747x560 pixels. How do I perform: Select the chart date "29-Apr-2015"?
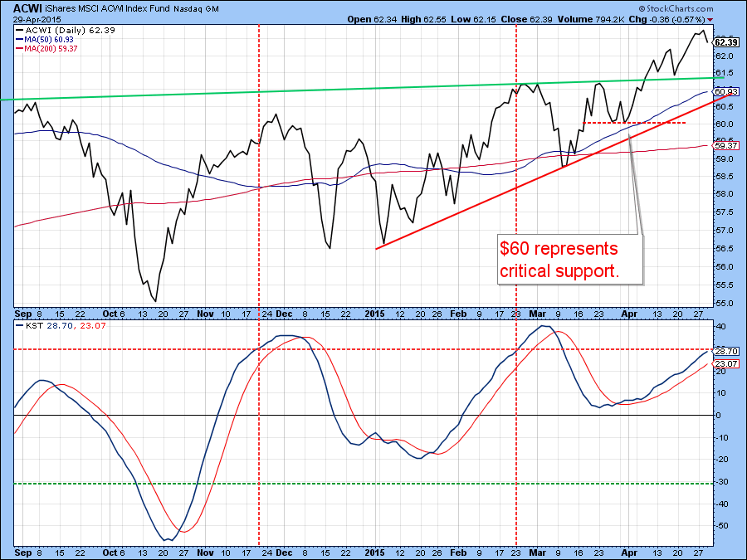click(x=37, y=20)
